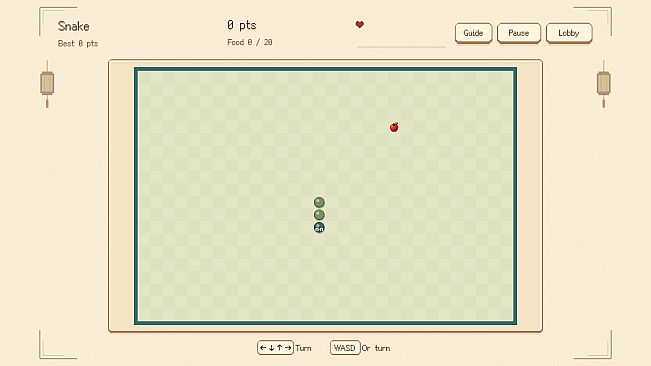Screen dimensions: 651x366
Task: Click the red apple food item
Action: [394, 127]
